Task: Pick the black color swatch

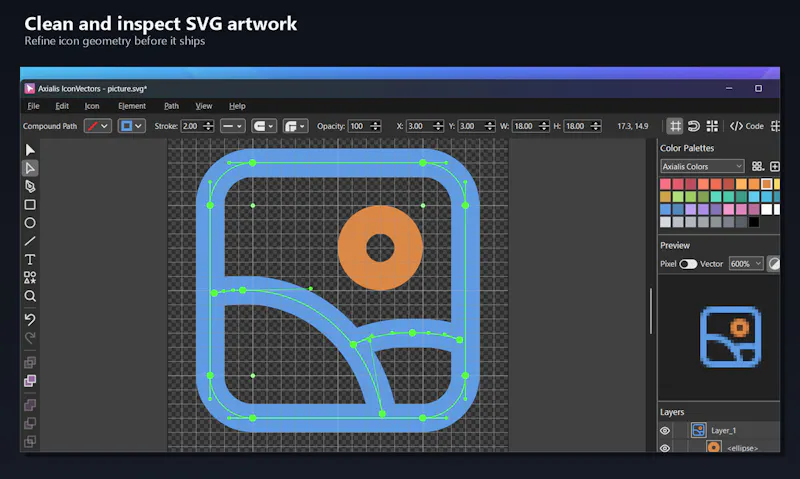Action: tap(754, 222)
